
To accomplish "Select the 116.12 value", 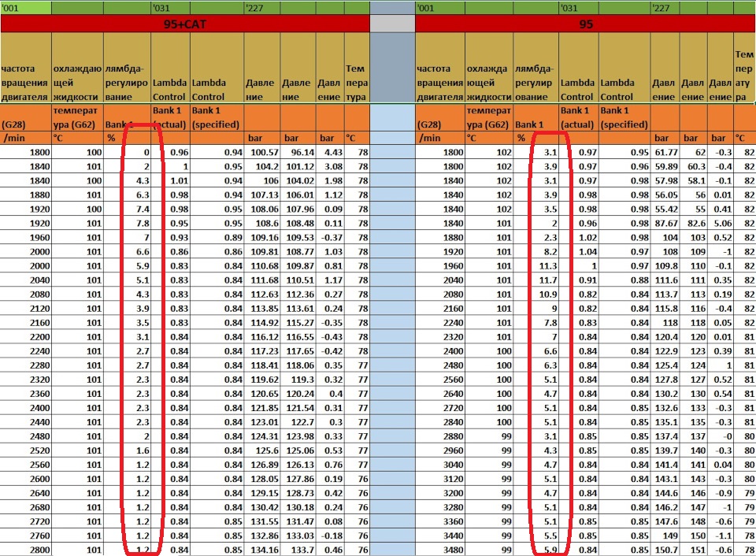I will (262, 336).
